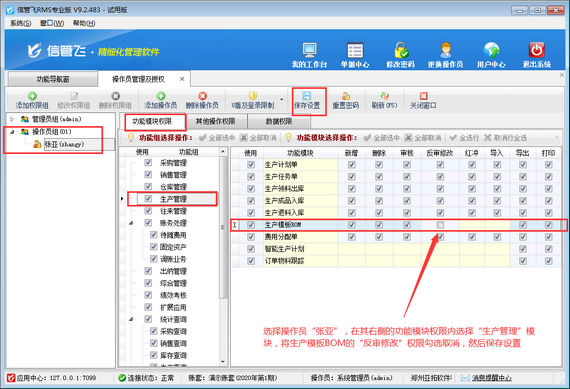Click 全部选中 under 功能组选择操作
This screenshot has height=389, width=570.
[x=217, y=138]
